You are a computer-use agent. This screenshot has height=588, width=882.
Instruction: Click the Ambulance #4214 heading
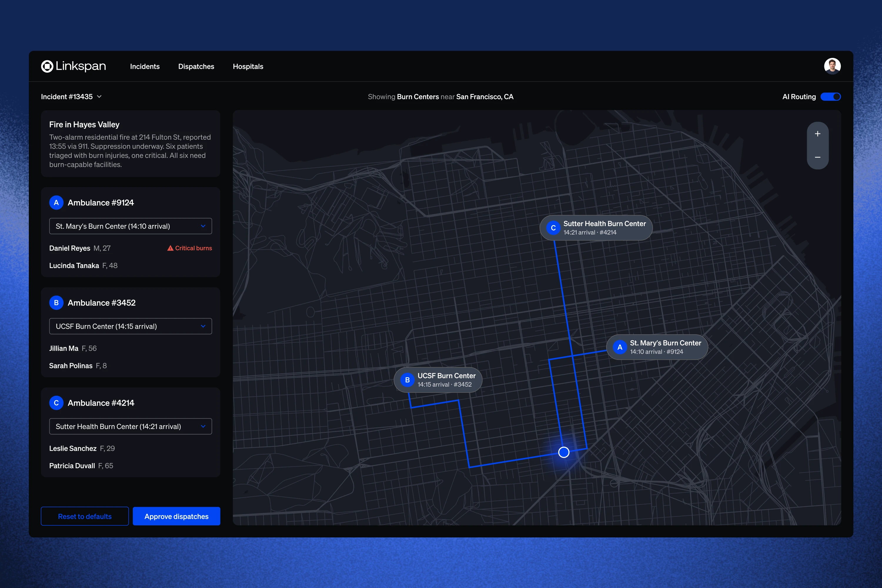point(101,403)
